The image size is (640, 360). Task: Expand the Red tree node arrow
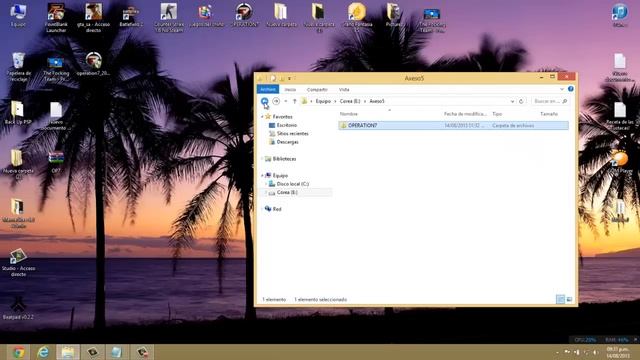click(x=262, y=209)
